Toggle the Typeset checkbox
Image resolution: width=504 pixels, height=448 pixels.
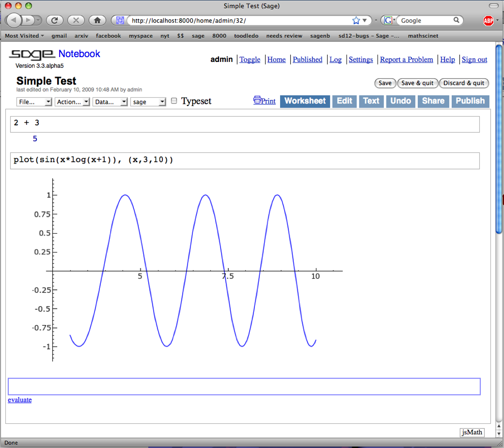tap(174, 101)
